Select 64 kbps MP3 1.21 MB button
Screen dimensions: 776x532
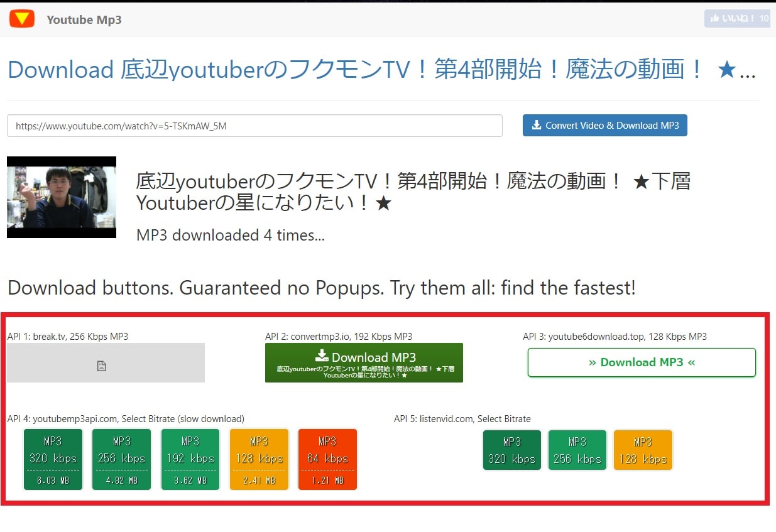pyautogui.click(x=327, y=459)
